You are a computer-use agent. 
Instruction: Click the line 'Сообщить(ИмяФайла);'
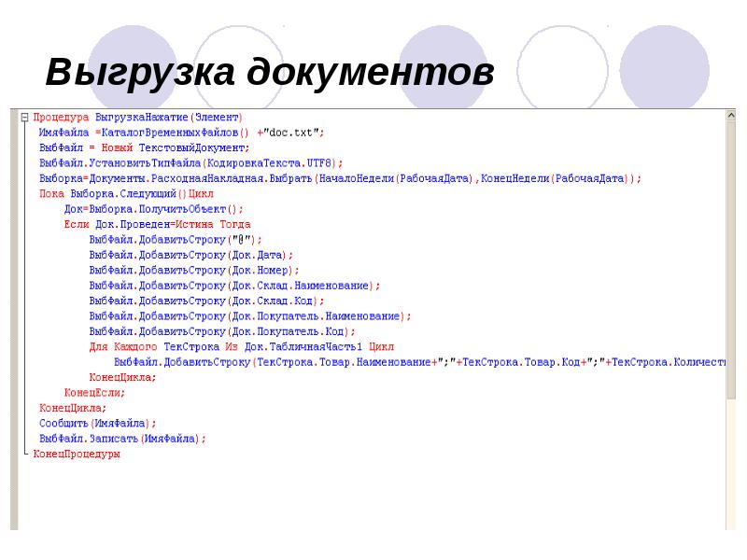tap(97, 423)
